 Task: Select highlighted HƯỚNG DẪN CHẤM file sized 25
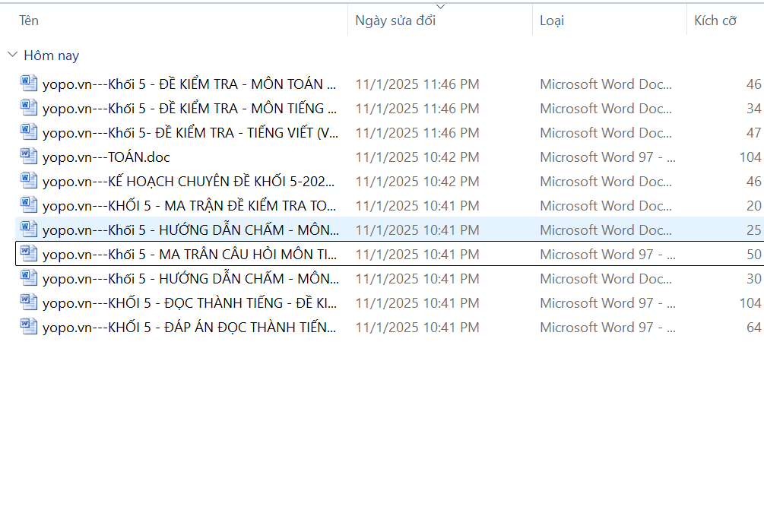(x=190, y=230)
